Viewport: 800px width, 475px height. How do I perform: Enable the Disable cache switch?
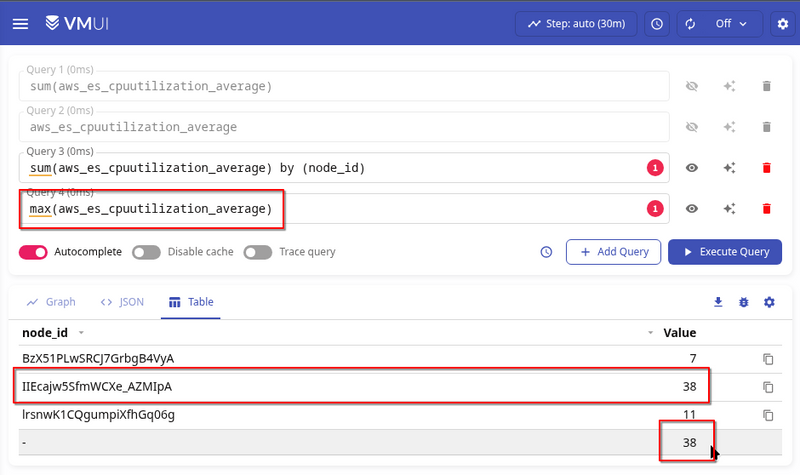[x=147, y=252]
